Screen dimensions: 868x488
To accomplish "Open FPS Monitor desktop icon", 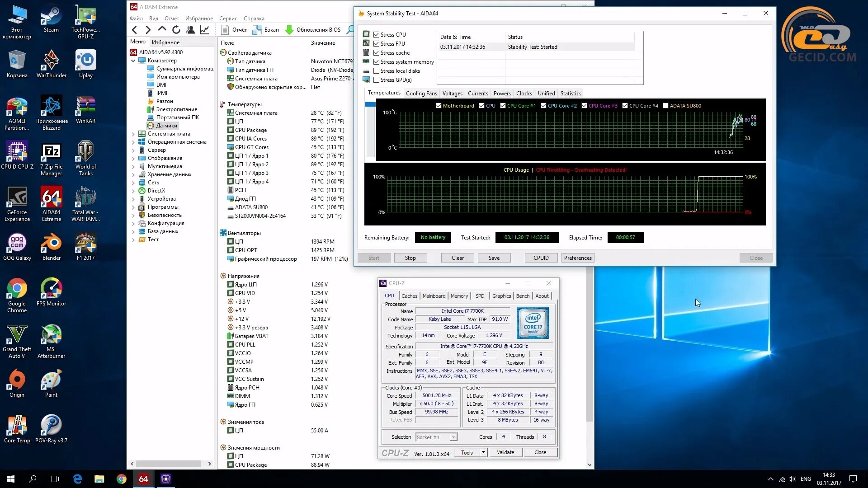I will [51, 293].
